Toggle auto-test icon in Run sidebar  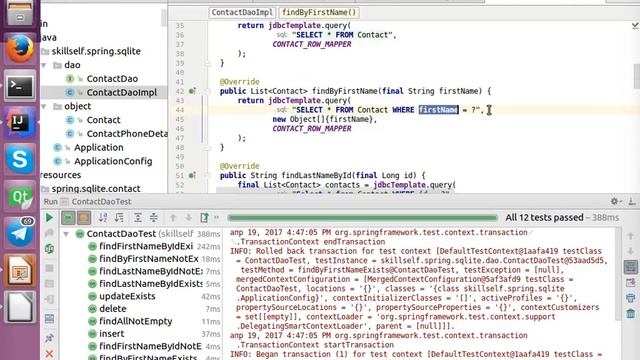(x=49, y=249)
